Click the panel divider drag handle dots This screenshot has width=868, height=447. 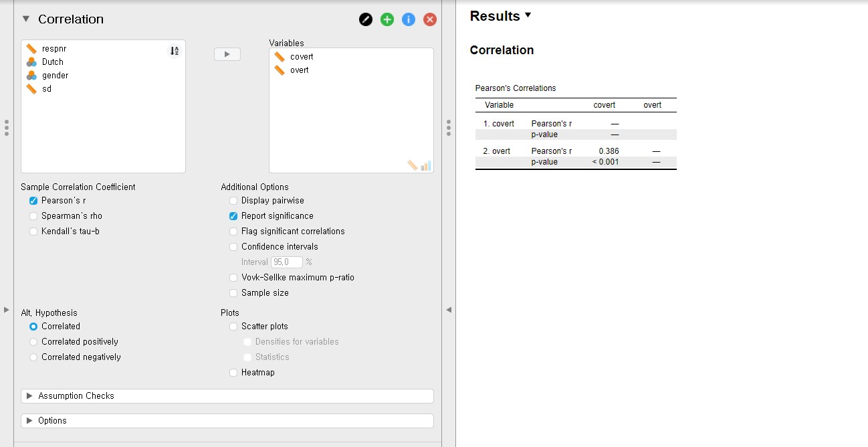point(448,127)
